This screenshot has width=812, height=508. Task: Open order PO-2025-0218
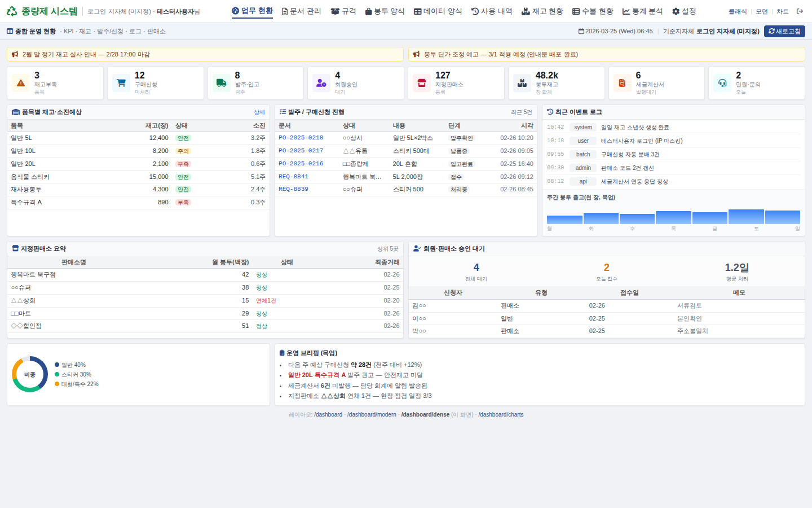pyautogui.click(x=301, y=138)
